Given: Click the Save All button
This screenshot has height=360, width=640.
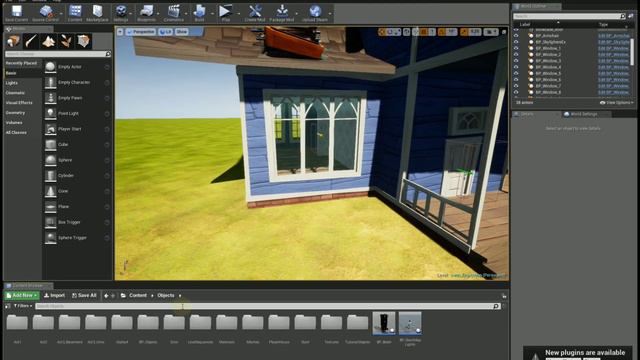Looking at the screenshot, I should pyautogui.click(x=84, y=295).
